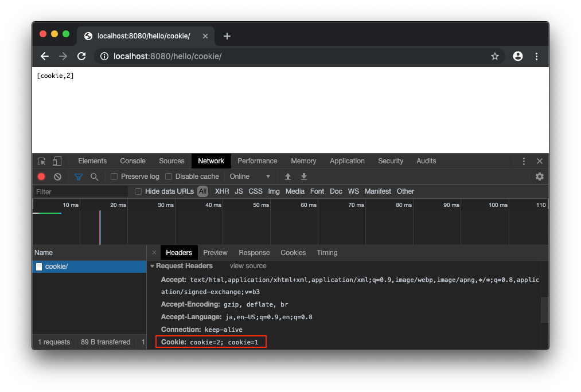581x392 pixels.
Task: Switch to the Application tab
Action: [347, 161]
